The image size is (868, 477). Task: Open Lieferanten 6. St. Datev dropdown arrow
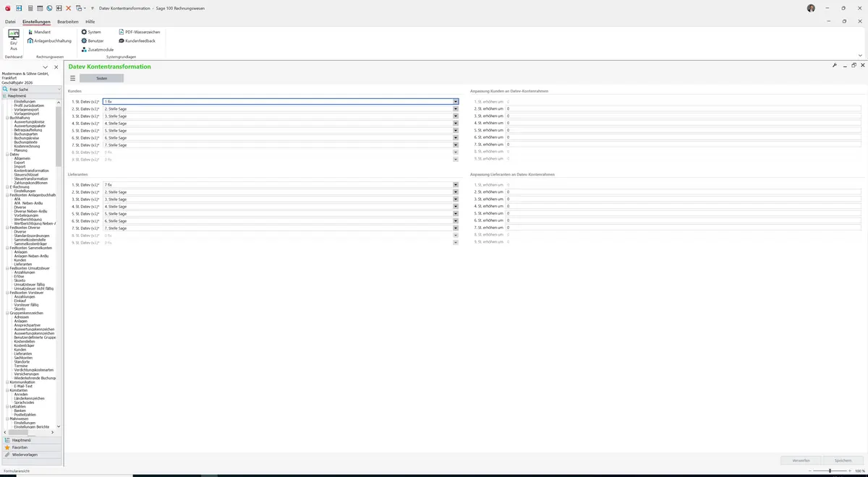point(456,220)
